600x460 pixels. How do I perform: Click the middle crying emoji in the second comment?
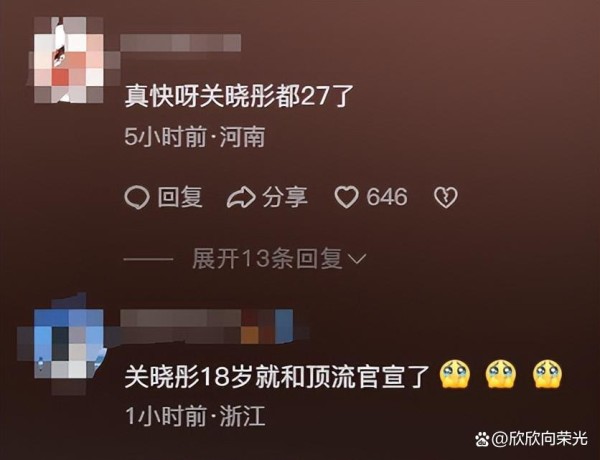(501, 374)
